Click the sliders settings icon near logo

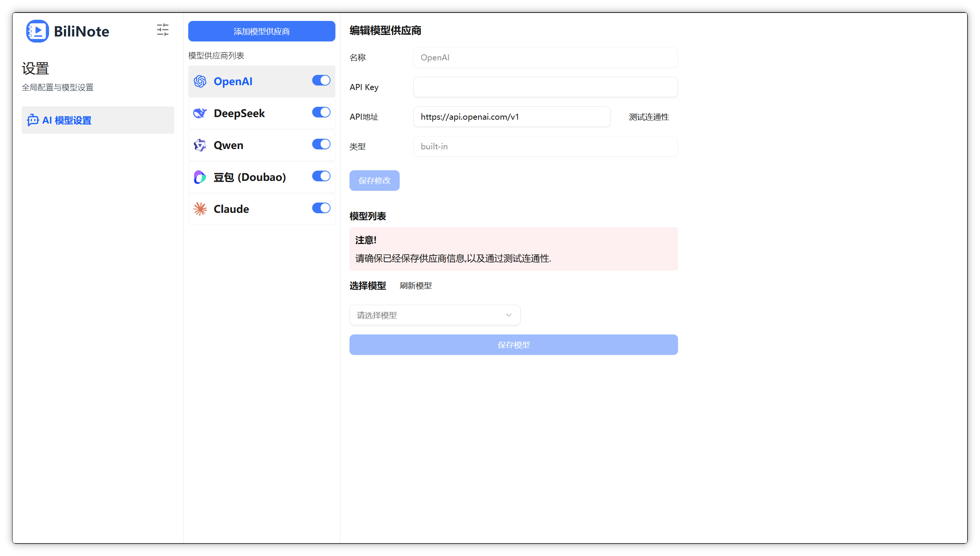click(162, 30)
